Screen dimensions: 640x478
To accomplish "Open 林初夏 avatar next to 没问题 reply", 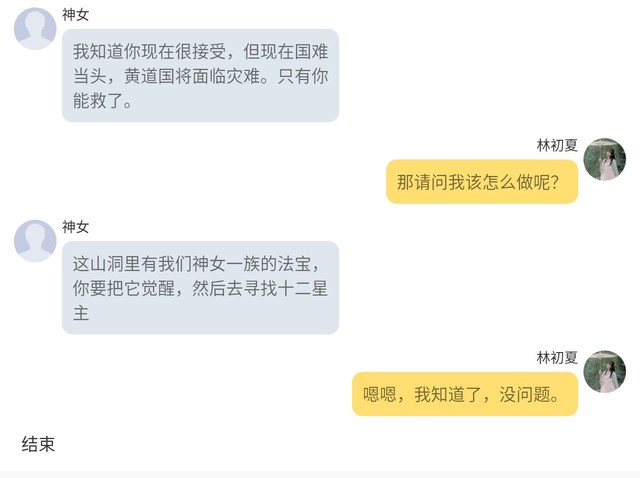I will (604, 371).
